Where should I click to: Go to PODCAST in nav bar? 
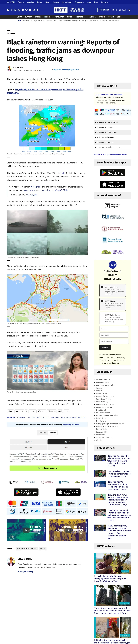click(x=111, y=17)
